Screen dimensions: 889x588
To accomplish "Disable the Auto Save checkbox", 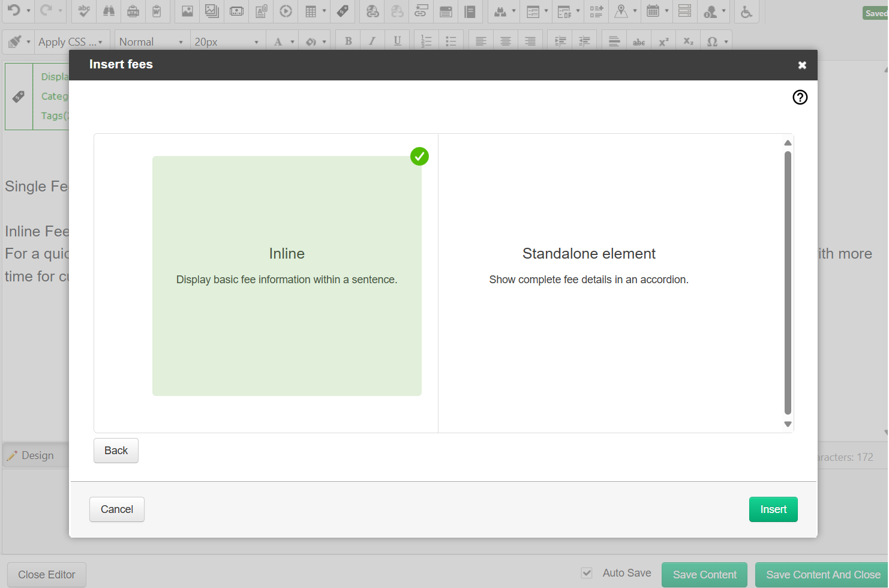I will pos(586,572).
